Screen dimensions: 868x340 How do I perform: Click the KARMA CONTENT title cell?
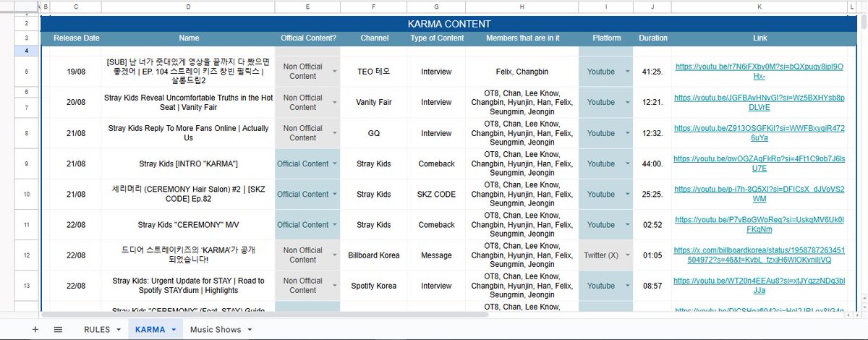coord(449,24)
